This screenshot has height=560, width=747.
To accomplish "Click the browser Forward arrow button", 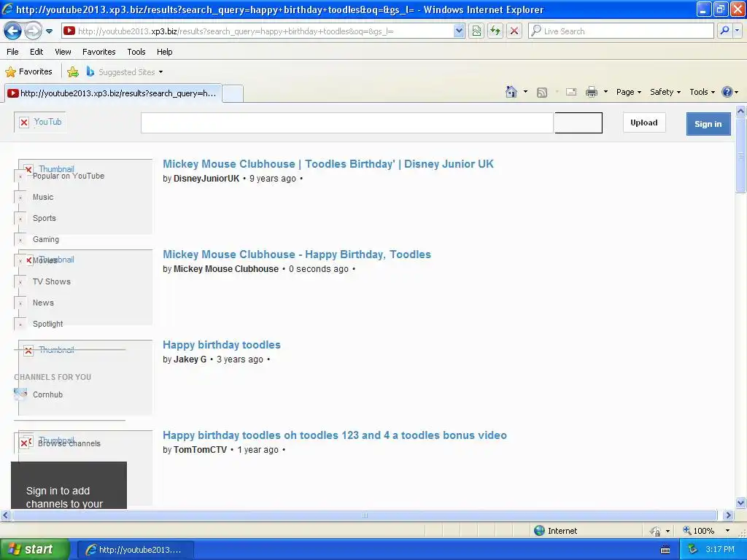I will pos(33,31).
